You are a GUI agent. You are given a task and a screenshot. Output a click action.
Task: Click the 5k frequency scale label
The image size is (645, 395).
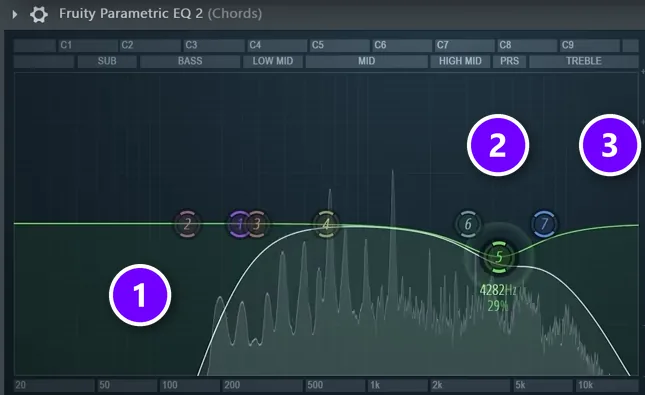tap(520, 385)
